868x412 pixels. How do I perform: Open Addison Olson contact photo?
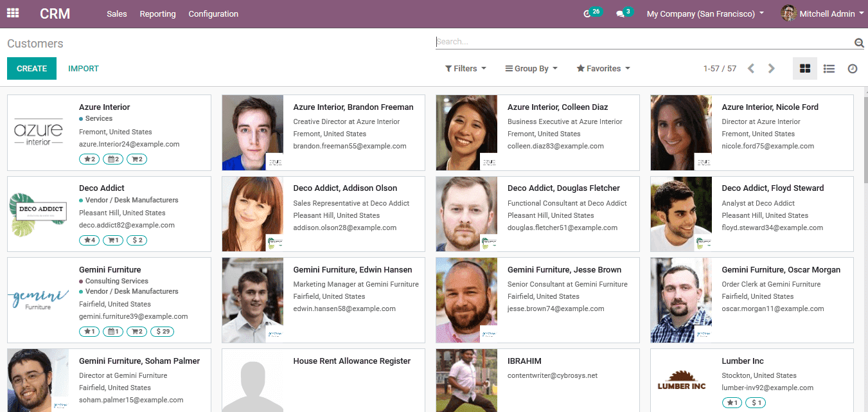click(252, 214)
